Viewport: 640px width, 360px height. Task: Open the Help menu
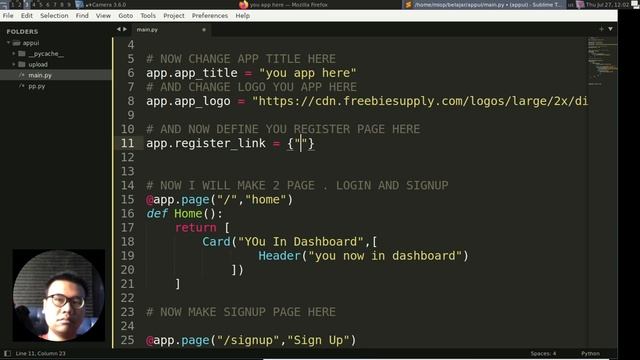[242, 16]
